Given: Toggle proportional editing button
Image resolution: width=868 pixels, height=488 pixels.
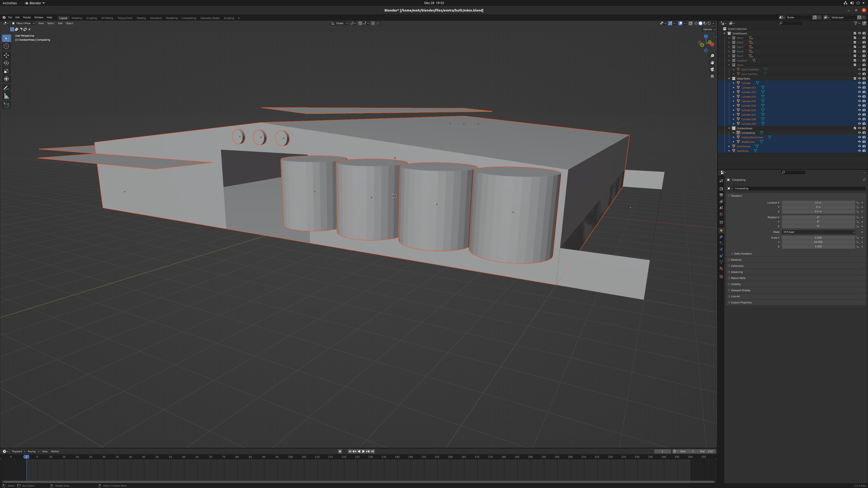Looking at the screenshot, I should tap(373, 23).
